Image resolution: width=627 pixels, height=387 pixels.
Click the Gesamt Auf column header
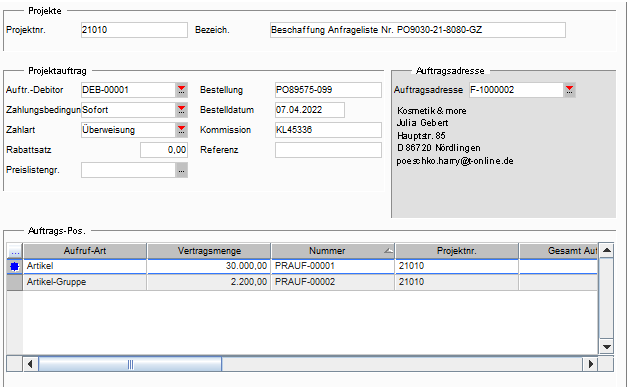tap(559, 251)
